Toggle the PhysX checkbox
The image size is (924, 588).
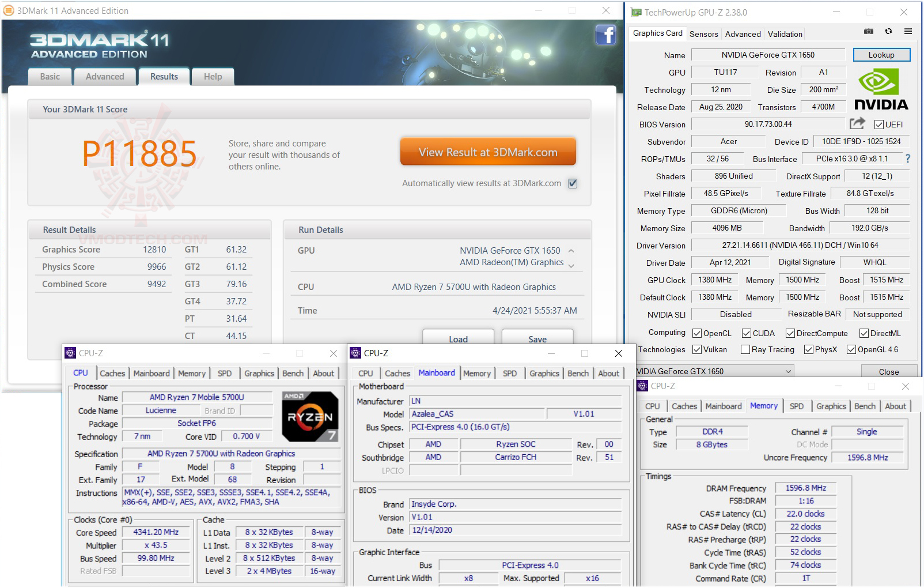tap(809, 349)
